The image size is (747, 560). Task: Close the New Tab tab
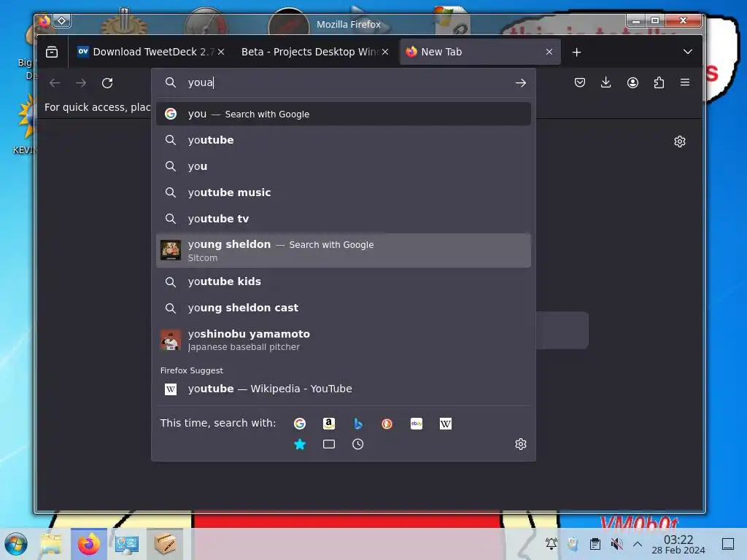(549, 52)
